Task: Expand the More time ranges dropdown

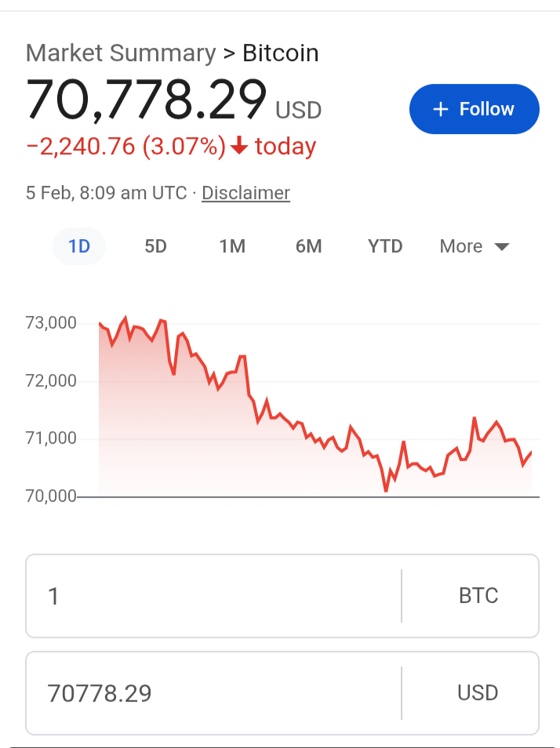Action: click(x=475, y=246)
